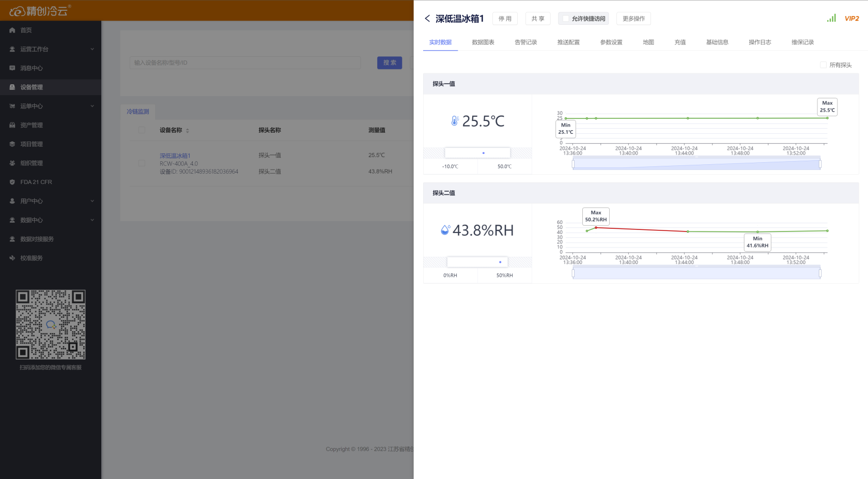Click the 消息中心 message icon

[12, 68]
